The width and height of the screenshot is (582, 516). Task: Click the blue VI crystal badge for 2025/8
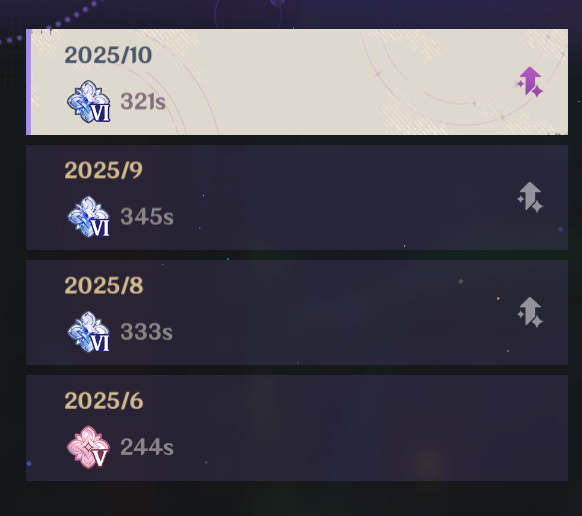[x=89, y=332]
